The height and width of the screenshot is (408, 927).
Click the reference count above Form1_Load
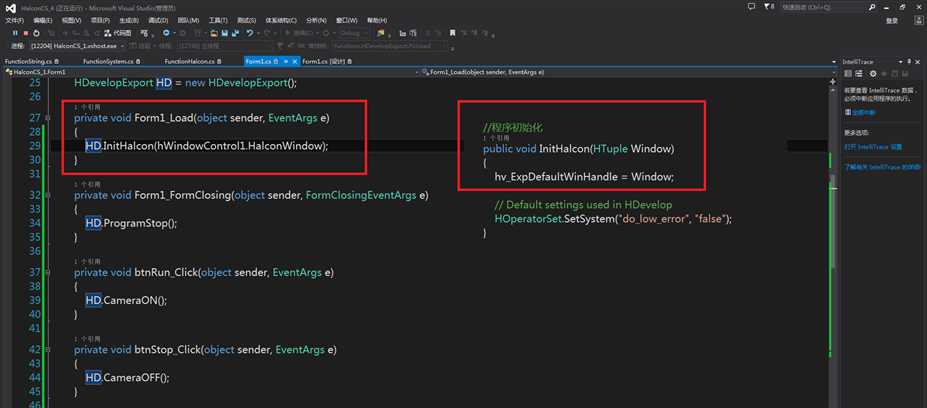coord(87,106)
